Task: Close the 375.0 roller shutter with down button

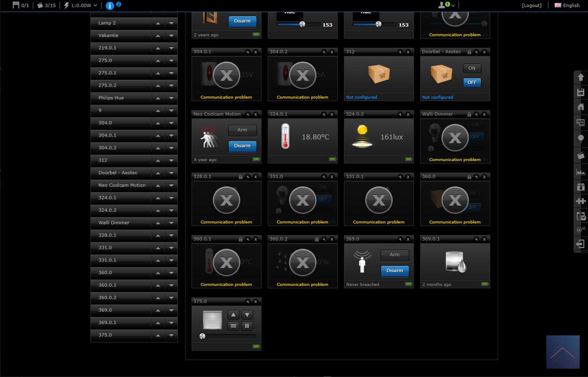Action: point(247,315)
